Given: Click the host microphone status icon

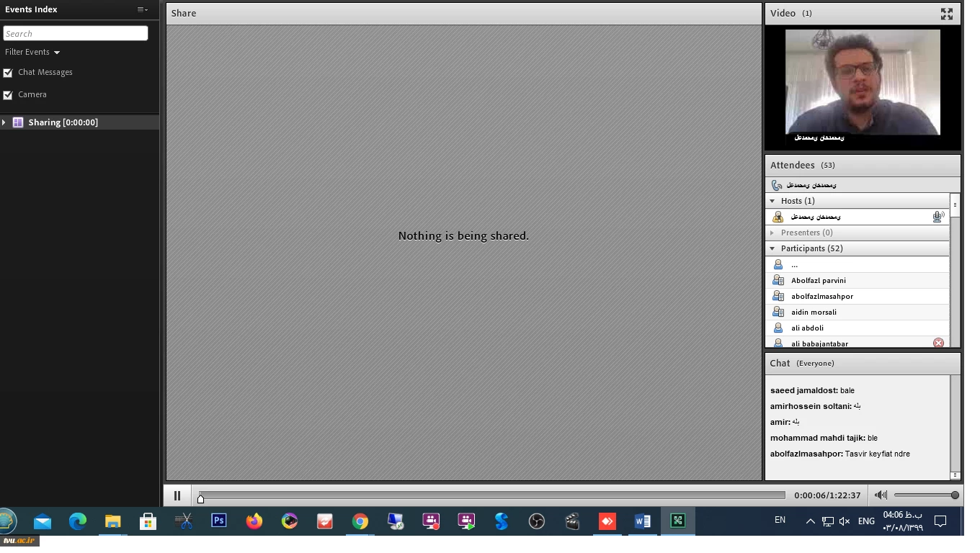Looking at the screenshot, I should click(937, 217).
